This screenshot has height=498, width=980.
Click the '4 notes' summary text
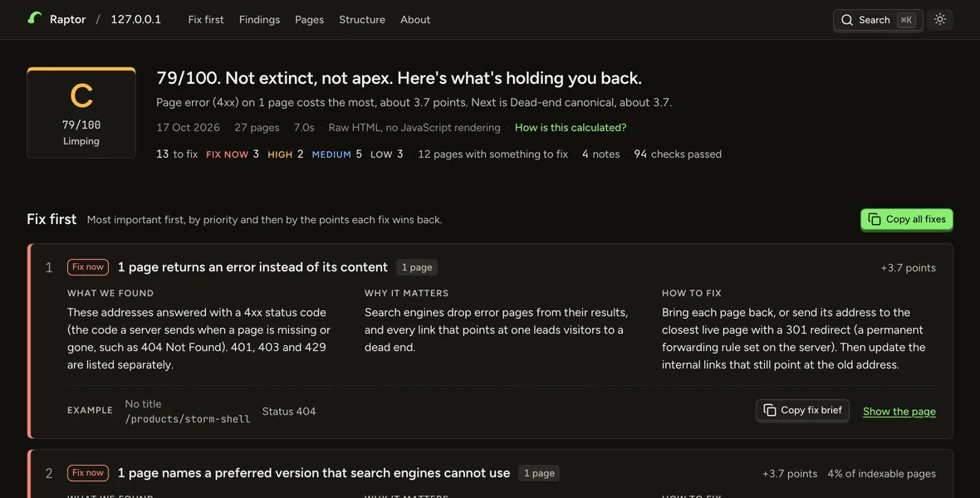pos(600,154)
